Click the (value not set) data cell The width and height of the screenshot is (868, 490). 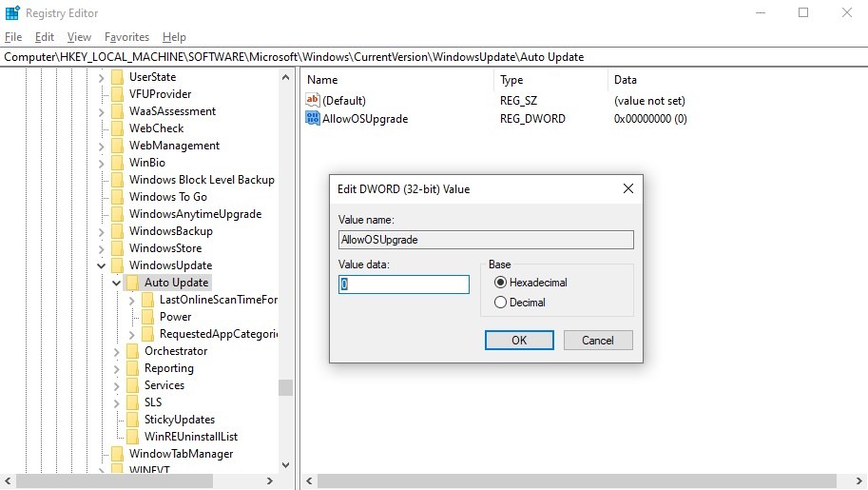click(x=649, y=101)
